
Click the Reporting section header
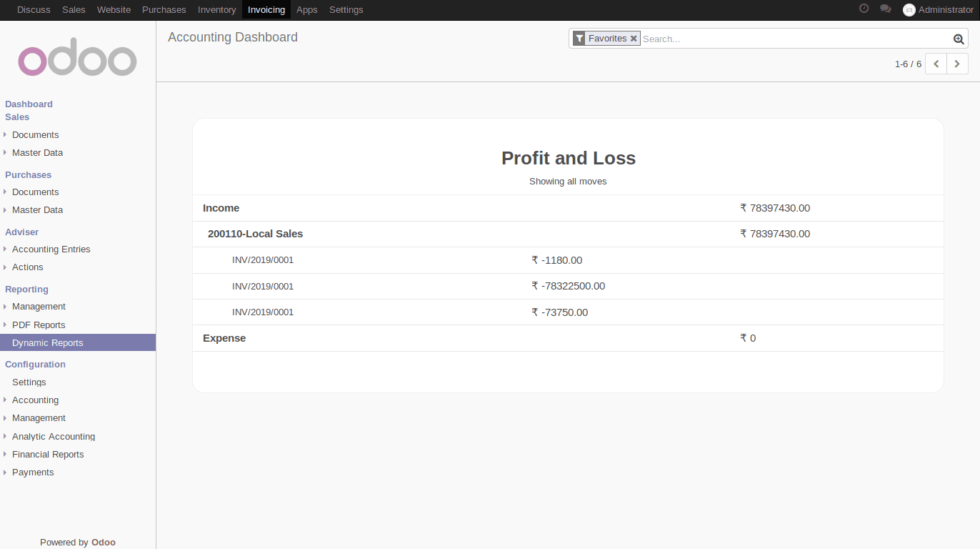tap(27, 290)
